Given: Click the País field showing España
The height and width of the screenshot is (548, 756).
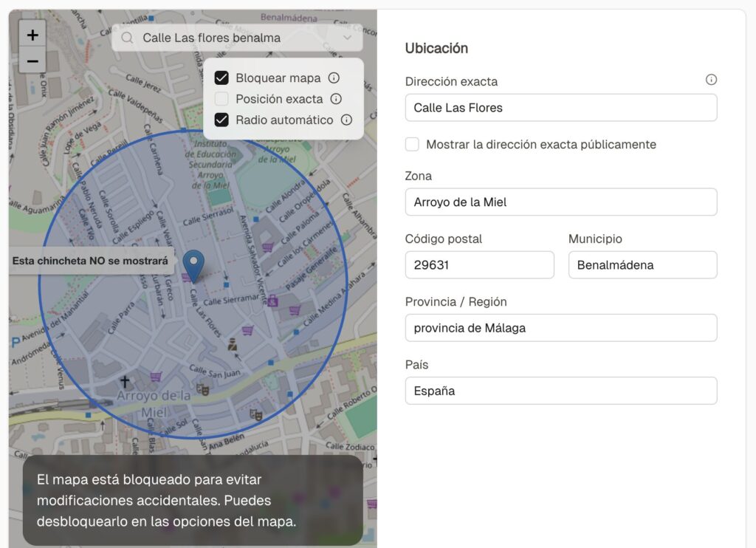Looking at the screenshot, I should point(561,391).
